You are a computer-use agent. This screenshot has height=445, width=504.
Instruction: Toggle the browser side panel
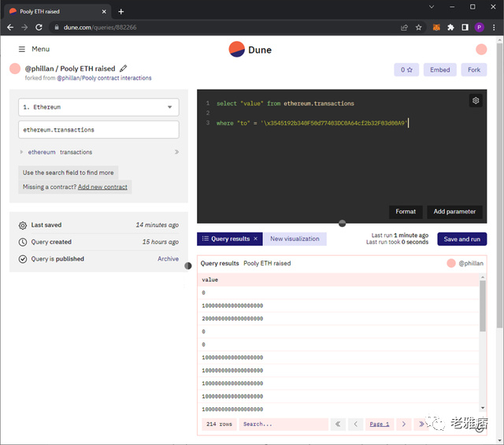click(465, 28)
